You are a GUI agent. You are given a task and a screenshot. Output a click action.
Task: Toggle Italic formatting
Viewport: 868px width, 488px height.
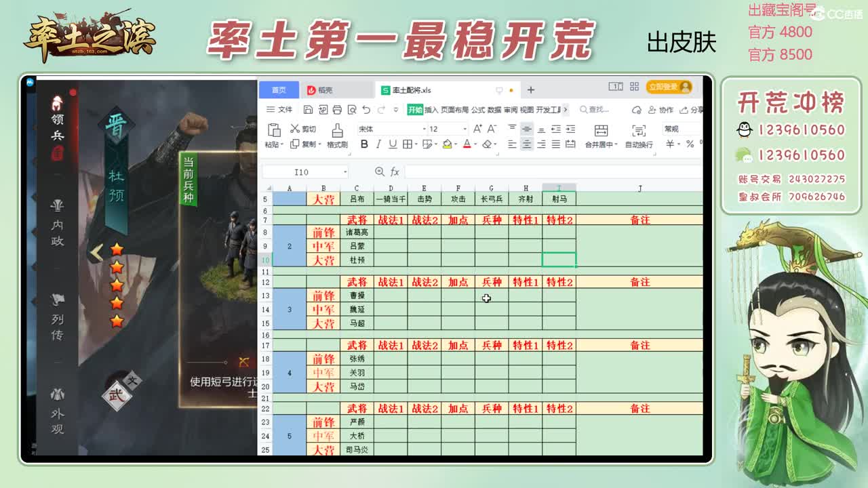pos(378,144)
